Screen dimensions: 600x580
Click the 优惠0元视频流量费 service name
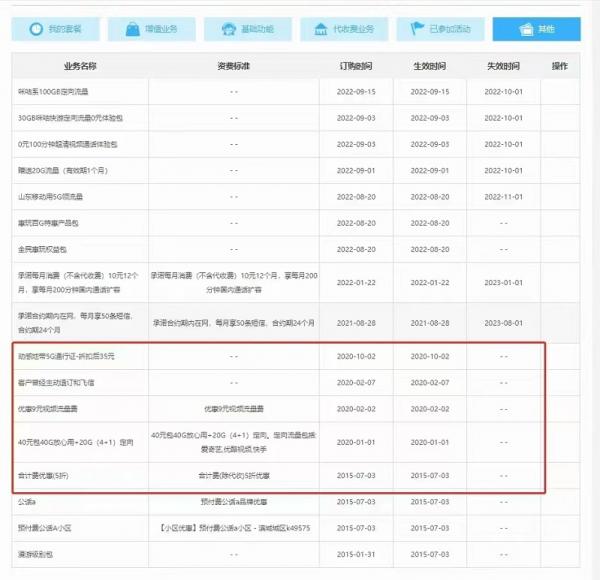(50, 408)
